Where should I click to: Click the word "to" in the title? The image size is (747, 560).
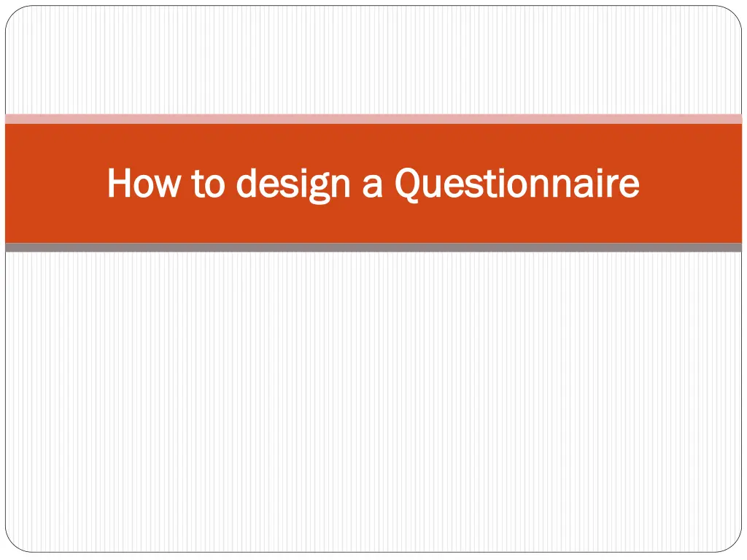[209, 184]
